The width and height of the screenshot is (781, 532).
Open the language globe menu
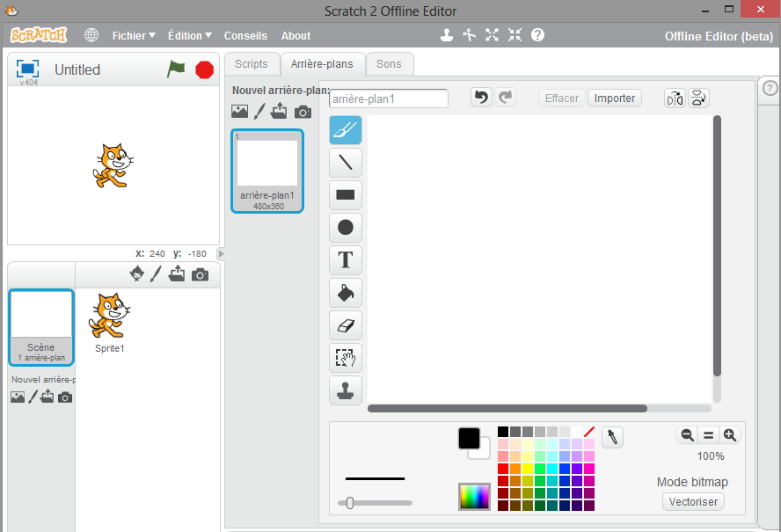tap(91, 35)
